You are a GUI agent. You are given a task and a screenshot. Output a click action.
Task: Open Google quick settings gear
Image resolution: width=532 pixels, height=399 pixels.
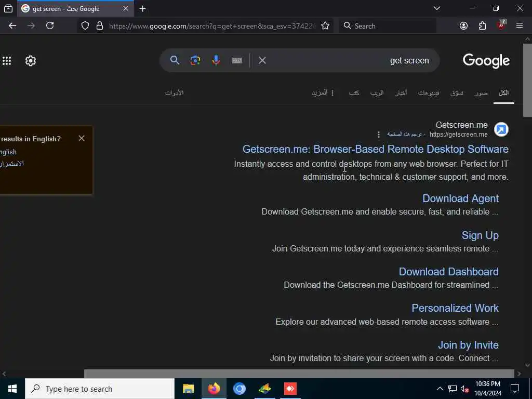click(x=31, y=61)
